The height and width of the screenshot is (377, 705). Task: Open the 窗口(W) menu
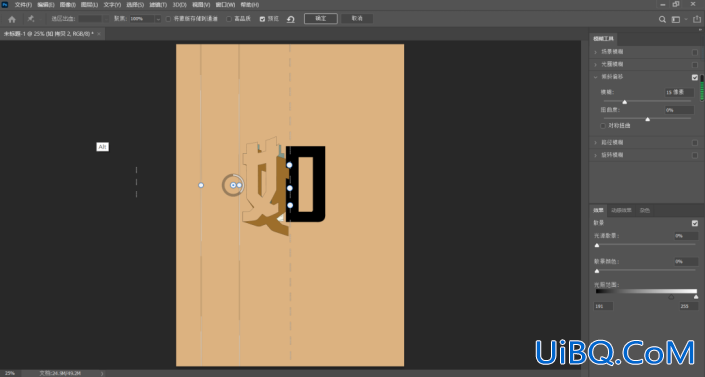coord(225,4)
